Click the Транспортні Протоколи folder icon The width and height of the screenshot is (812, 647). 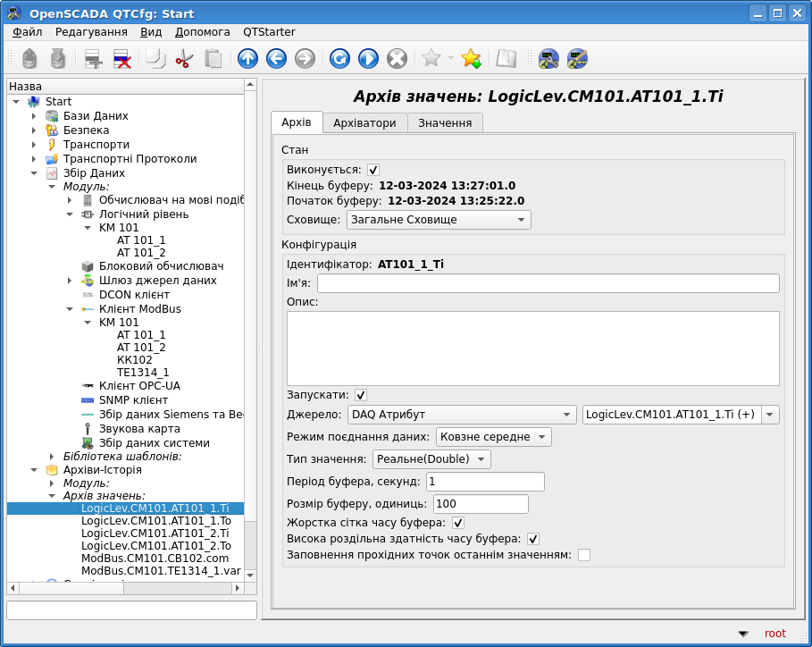52,159
